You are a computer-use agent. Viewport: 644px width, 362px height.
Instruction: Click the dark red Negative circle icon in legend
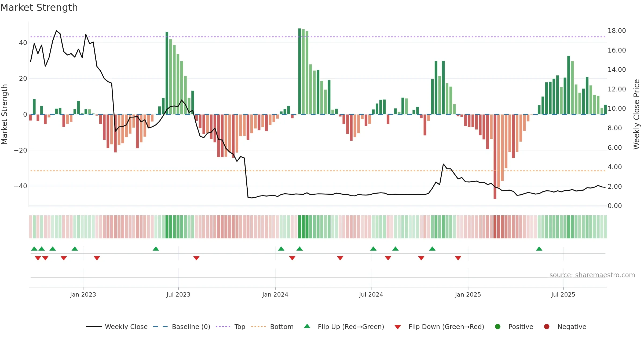point(547,327)
